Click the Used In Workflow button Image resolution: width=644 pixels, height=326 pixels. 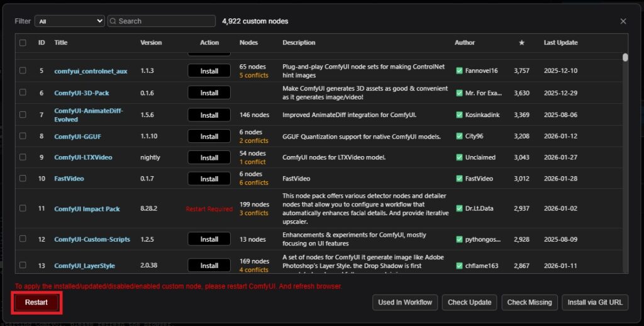pyautogui.click(x=405, y=302)
